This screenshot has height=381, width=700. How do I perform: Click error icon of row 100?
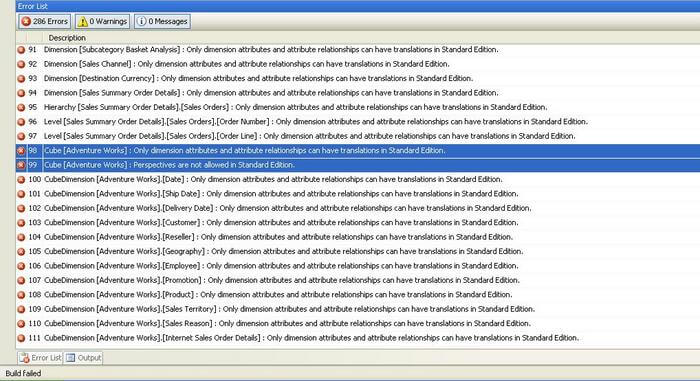21,180
